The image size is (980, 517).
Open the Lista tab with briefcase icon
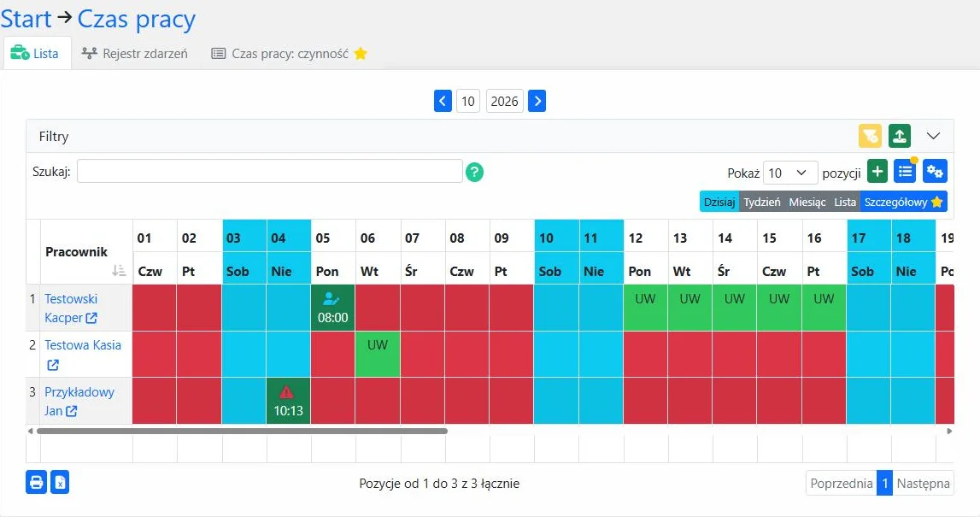pyautogui.click(x=37, y=53)
